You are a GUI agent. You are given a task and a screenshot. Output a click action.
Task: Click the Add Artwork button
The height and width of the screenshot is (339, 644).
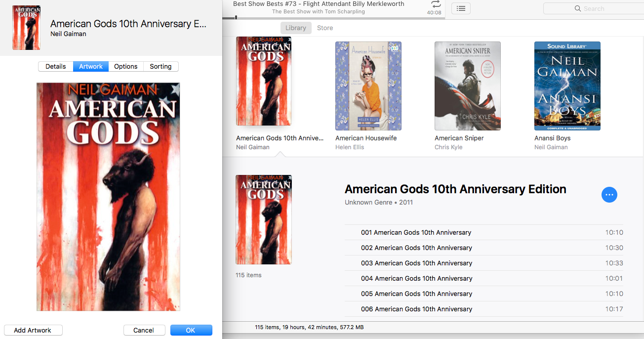[x=33, y=330]
